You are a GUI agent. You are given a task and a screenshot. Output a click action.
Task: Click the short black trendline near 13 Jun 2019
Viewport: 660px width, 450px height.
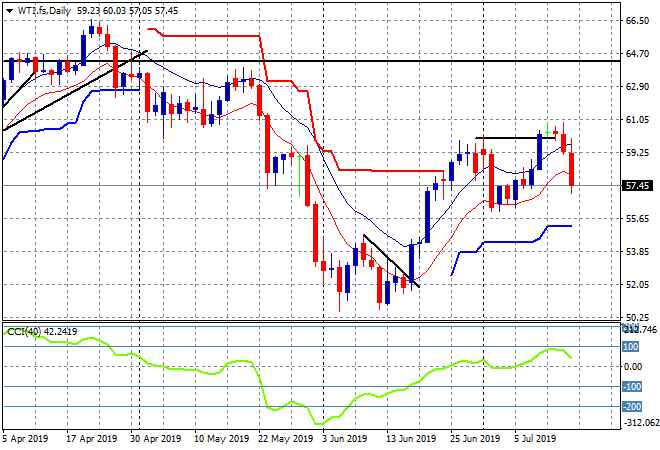[391, 261]
